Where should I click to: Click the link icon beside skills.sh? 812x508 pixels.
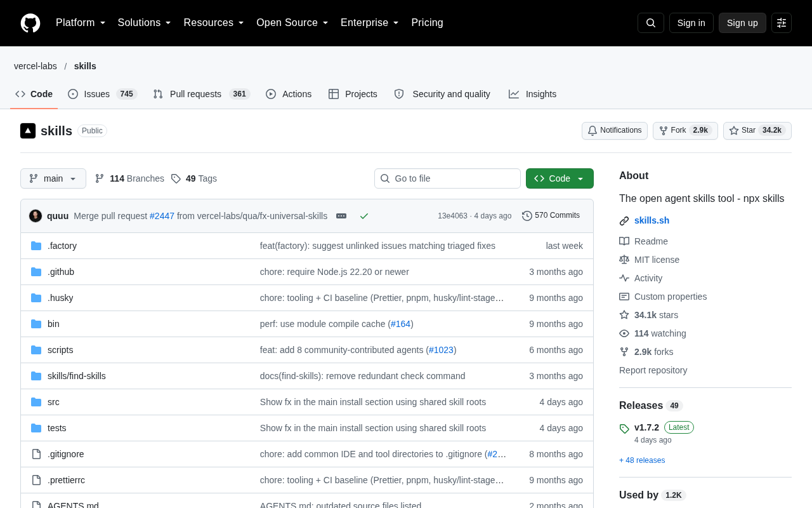[x=624, y=221]
